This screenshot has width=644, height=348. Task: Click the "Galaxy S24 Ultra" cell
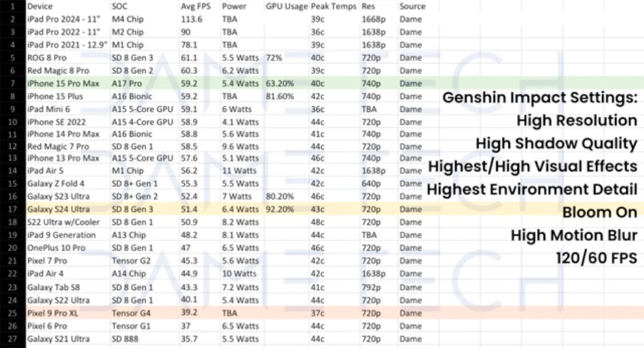pyautogui.click(x=58, y=209)
